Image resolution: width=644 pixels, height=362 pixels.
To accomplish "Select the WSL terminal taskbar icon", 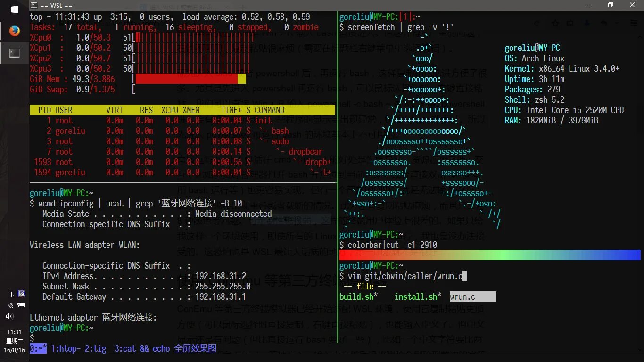I will pyautogui.click(x=14, y=53).
